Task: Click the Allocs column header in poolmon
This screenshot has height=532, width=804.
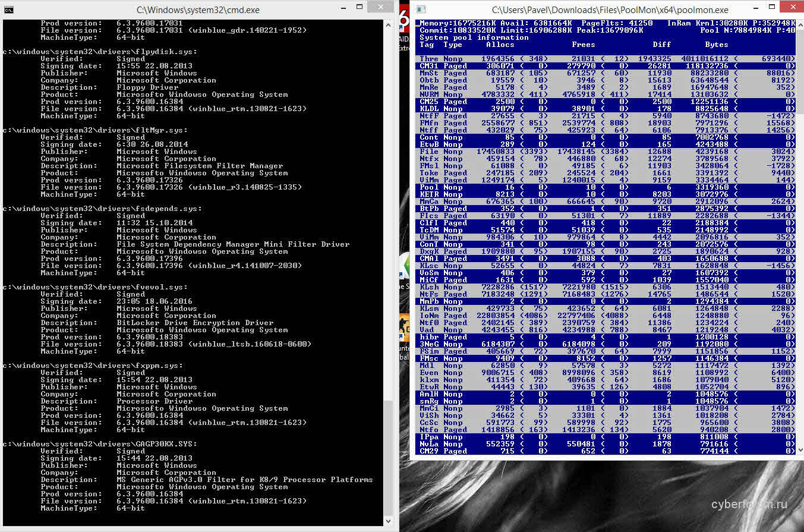Action: (500, 45)
